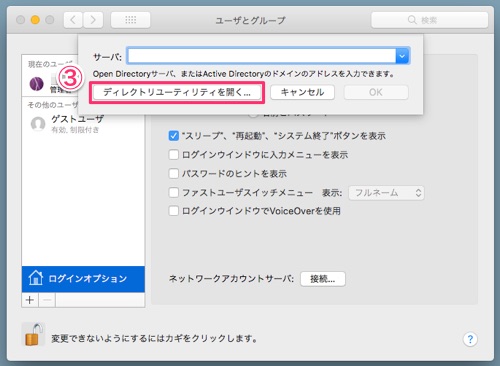
Task: Click the Server address input field
Action: [x=261, y=56]
